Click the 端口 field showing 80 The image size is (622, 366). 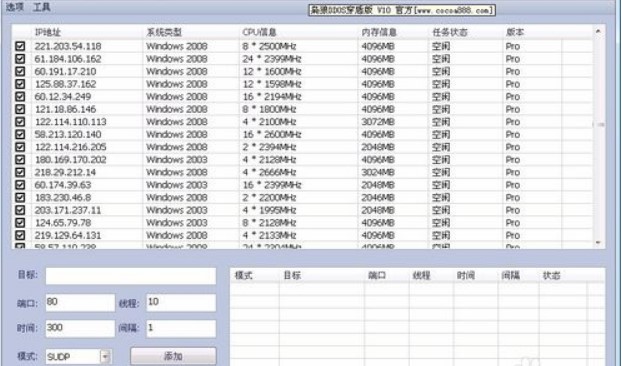click(x=80, y=303)
